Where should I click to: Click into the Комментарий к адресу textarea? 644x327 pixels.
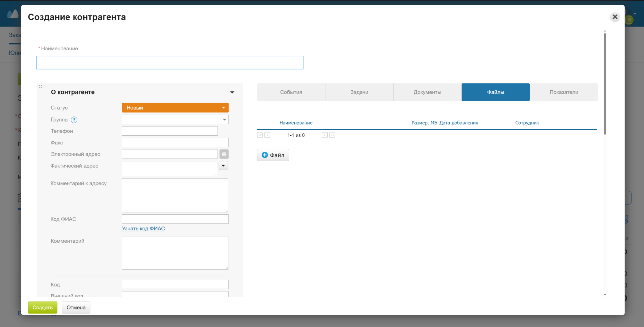[175, 195]
